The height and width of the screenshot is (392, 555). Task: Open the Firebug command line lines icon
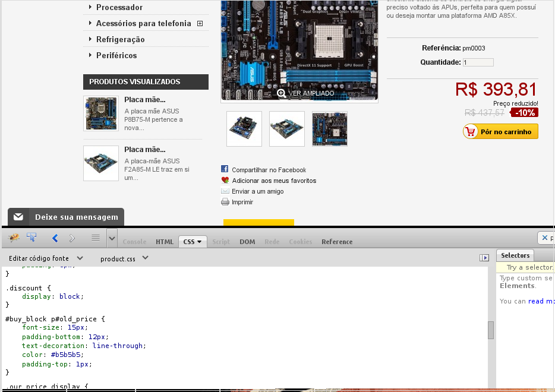click(x=96, y=238)
